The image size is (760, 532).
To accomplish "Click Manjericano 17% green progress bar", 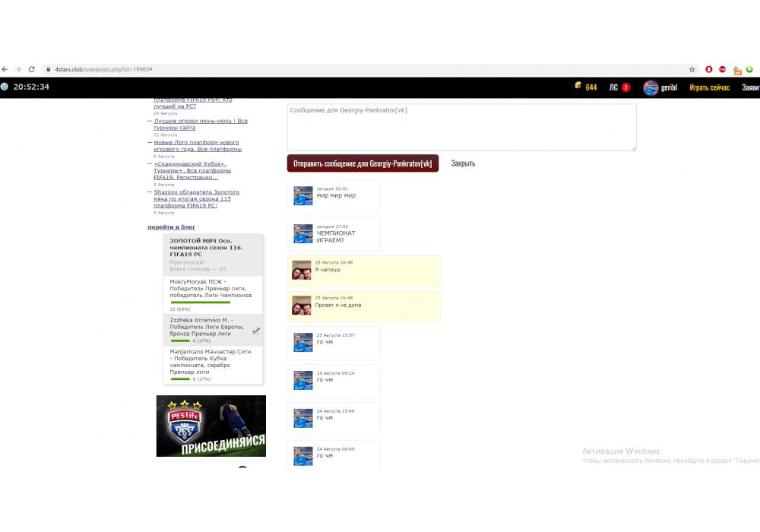I will pos(180,379).
